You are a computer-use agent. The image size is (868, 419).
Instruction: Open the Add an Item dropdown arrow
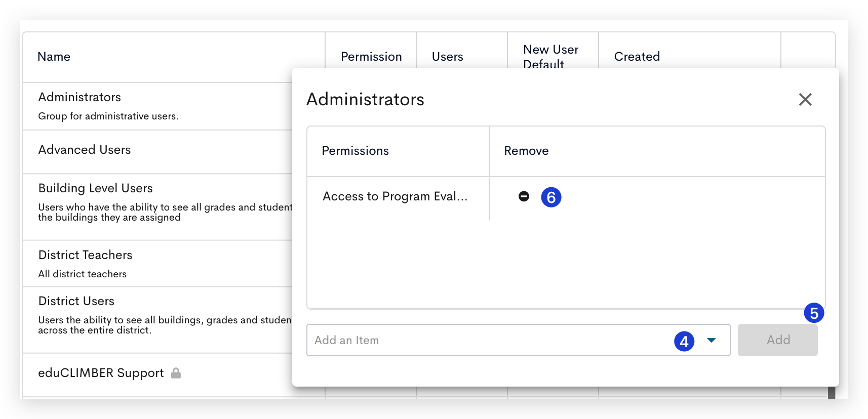pyautogui.click(x=711, y=340)
